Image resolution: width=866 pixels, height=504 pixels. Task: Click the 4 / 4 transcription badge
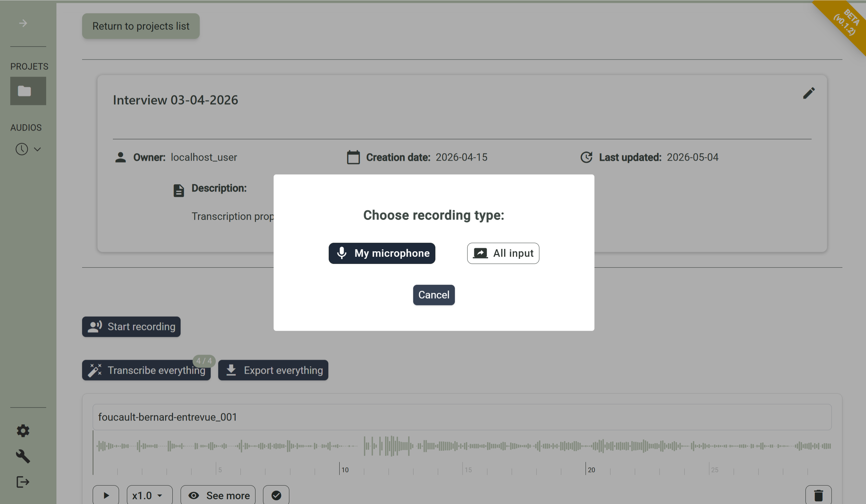(204, 361)
